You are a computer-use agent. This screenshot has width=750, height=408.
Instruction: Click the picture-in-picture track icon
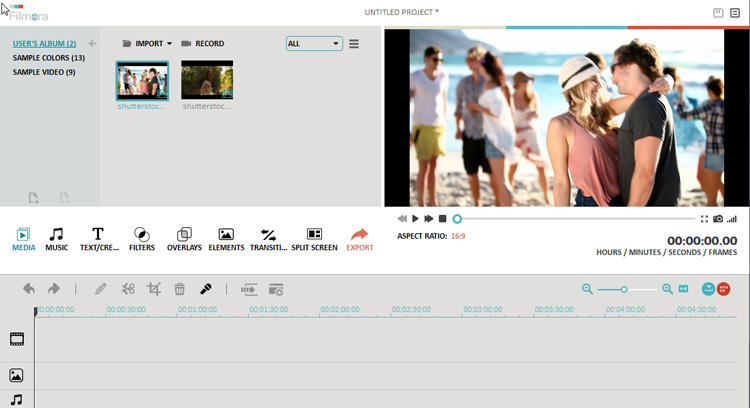(16, 375)
